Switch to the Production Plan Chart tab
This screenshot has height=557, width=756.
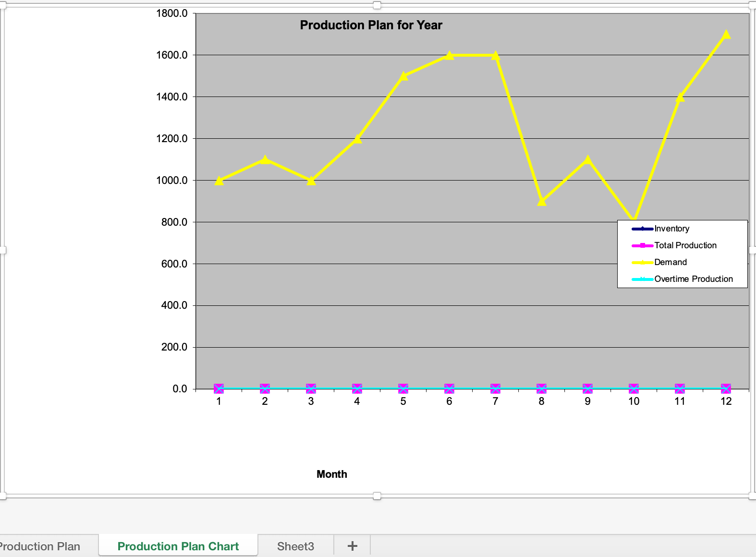click(178, 546)
